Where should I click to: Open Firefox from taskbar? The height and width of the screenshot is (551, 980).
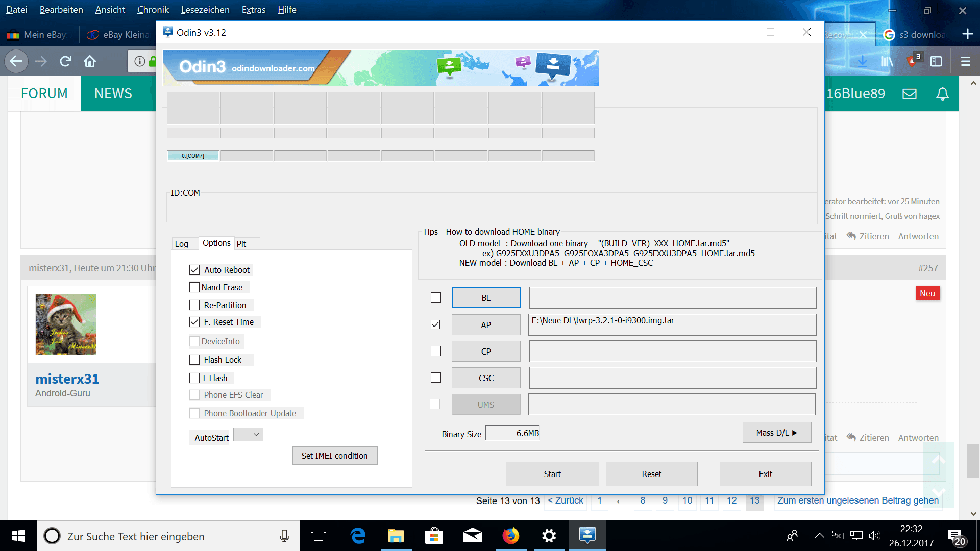pyautogui.click(x=510, y=536)
